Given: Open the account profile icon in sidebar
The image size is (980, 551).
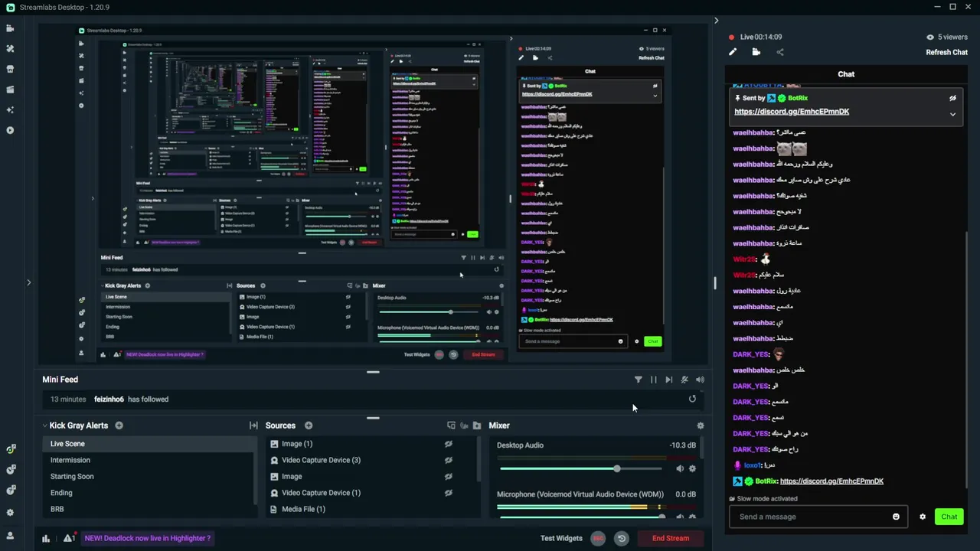Looking at the screenshot, I should (10, 536).
